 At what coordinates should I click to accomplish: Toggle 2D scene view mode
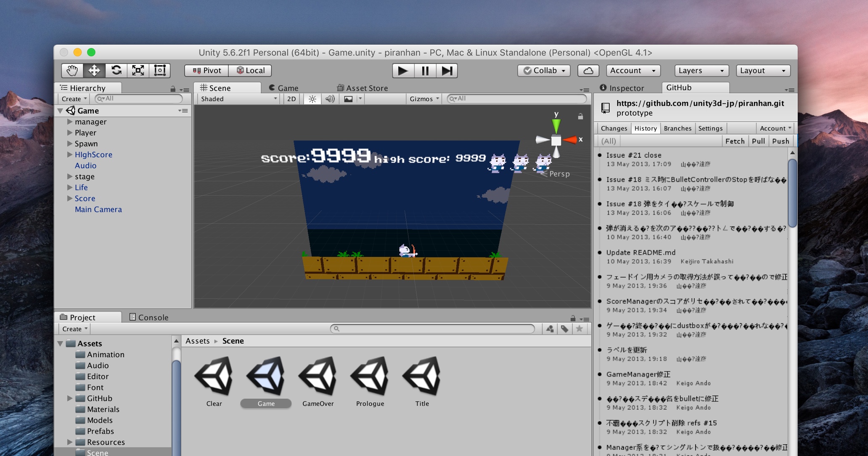[x=291, y=99]
